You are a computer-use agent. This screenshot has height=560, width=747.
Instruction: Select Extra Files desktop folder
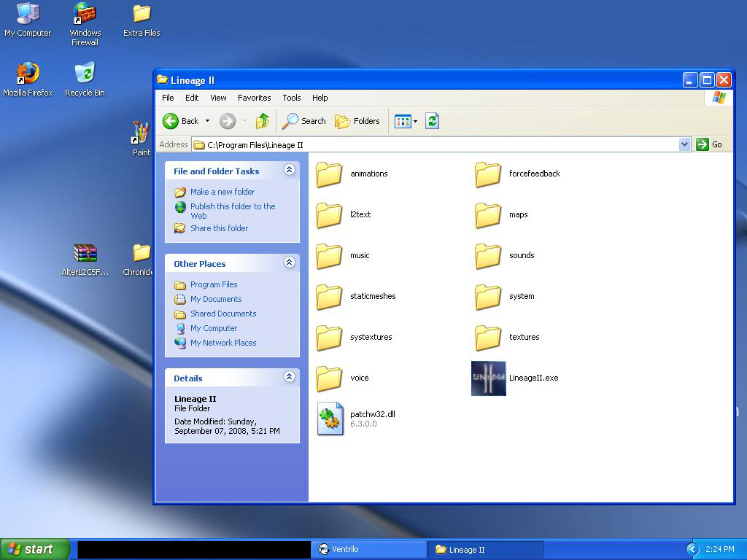pyautogui.click(x=142, y=20)
